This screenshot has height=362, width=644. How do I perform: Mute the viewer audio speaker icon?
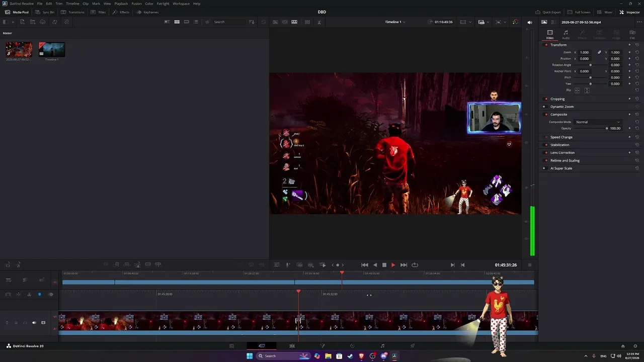click(x=529, y=22)
